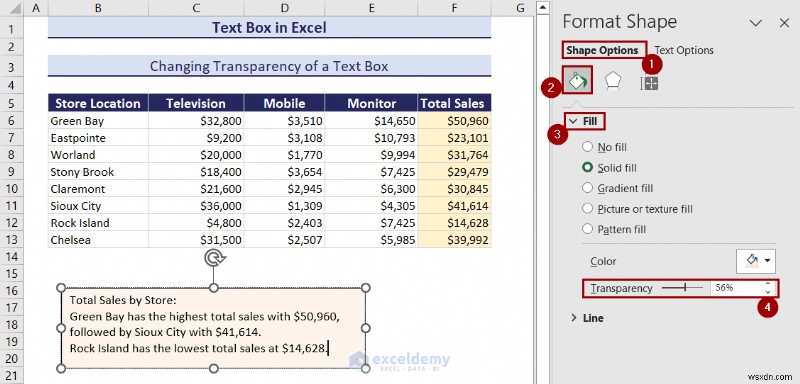800x384 pixels.
Task: Switch to the Shape Options tab
Action: (603, 50)
